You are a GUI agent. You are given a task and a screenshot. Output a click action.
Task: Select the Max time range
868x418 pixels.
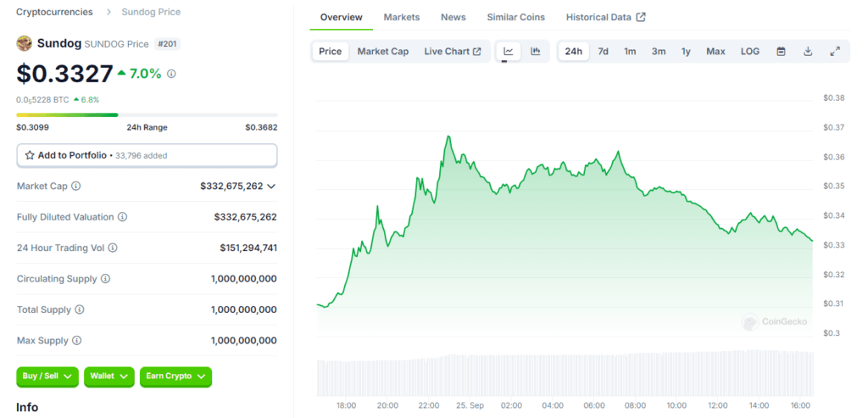click(715, 52)
